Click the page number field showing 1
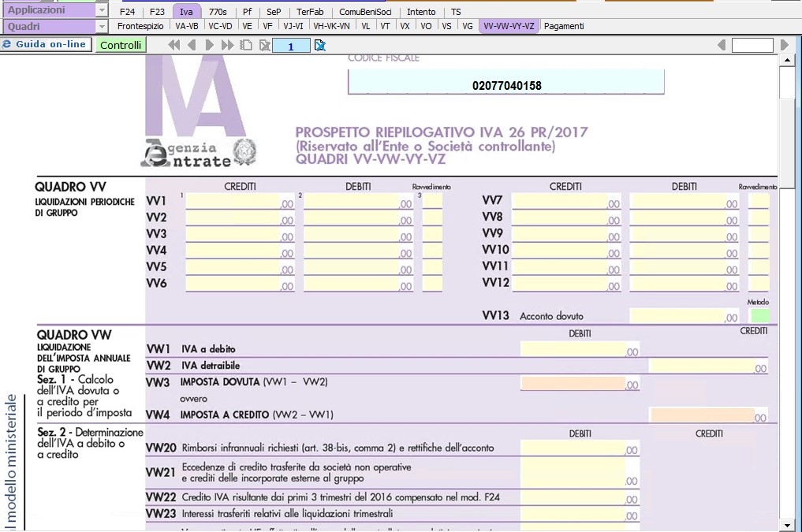Viewport: 802px width, 532px height. click(x=291, y=46)
